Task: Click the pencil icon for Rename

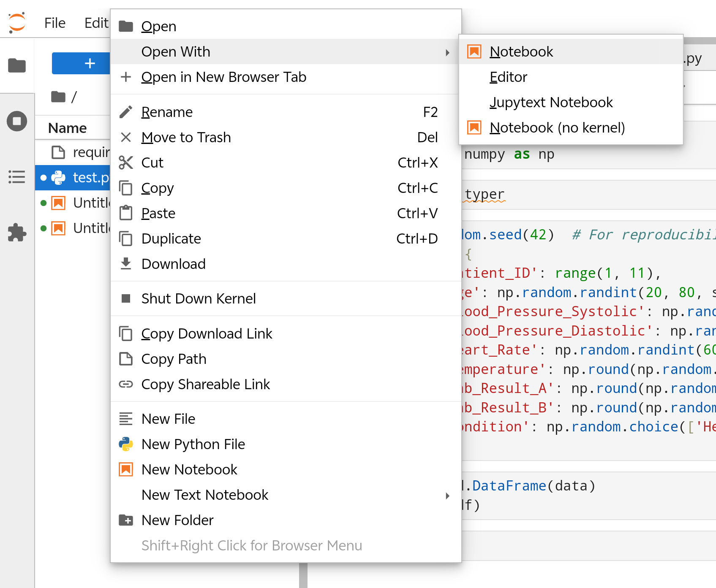Action: (x=126, y=112)
